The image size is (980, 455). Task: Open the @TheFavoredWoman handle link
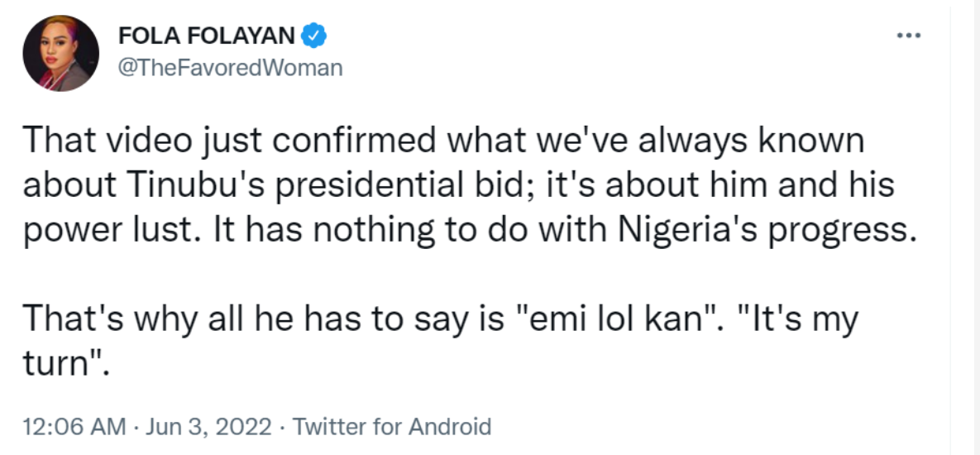point(231,67)
